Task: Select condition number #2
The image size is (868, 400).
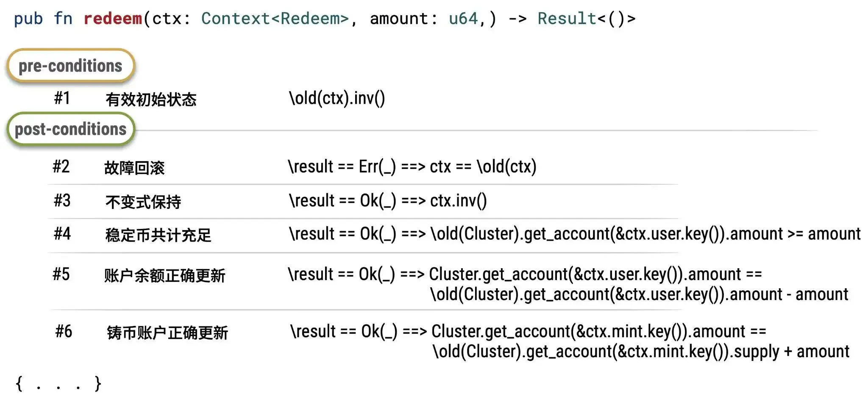Action: coord(61,167)
